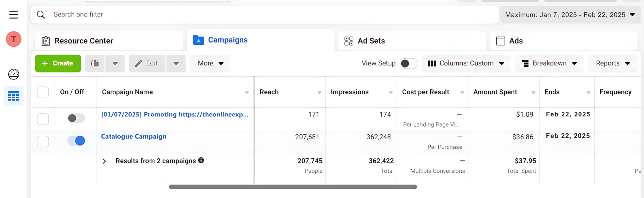The image size is (644, 198).
Task: Click the green Create button
Action: [58, 63]
